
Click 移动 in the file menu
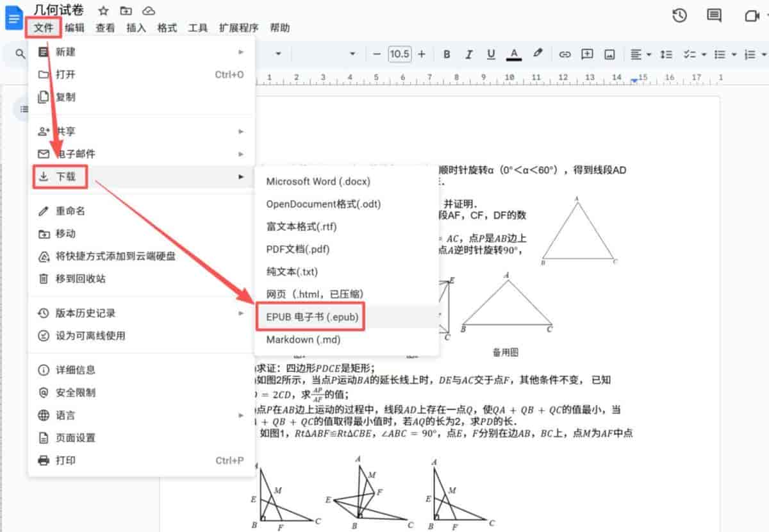coord(142,233)
